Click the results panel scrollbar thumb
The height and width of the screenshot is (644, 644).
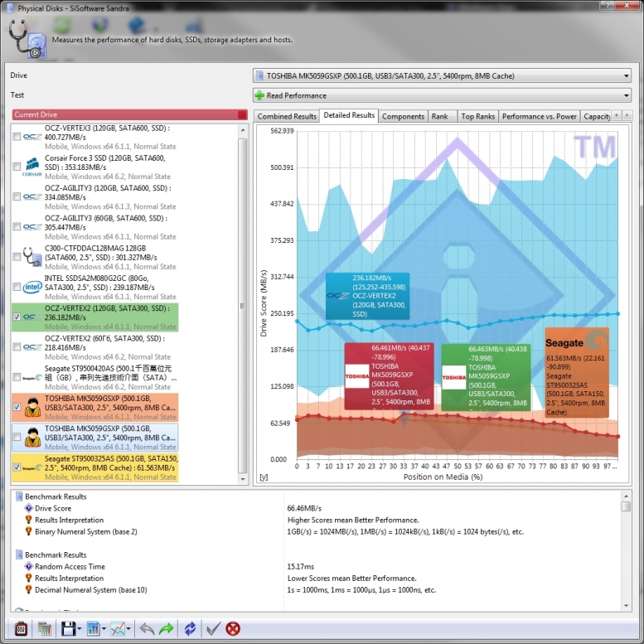[626, 506]
